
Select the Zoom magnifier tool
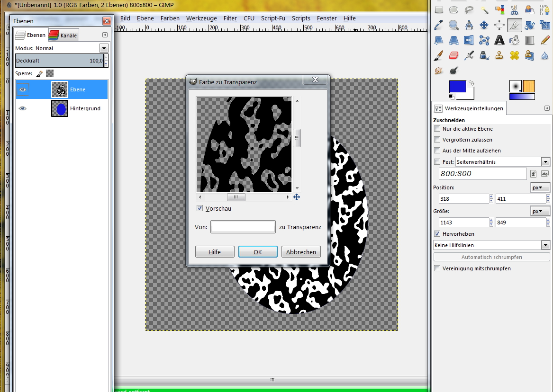(454, 25)
